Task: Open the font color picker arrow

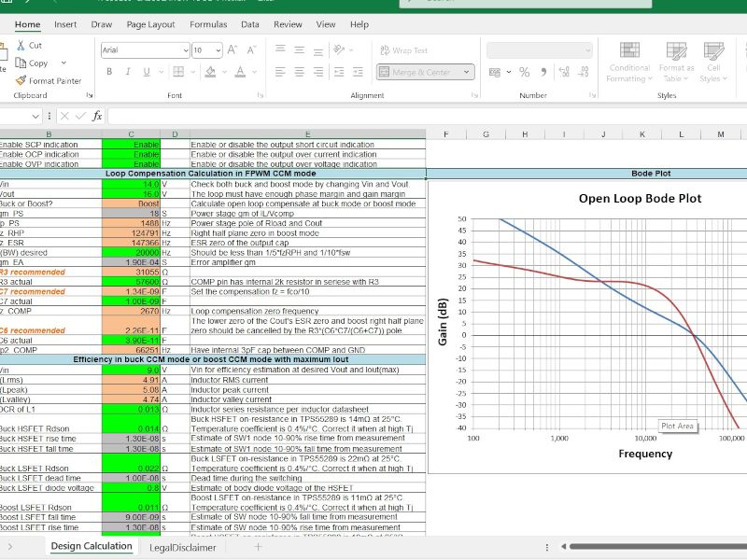Action: [x=255, y=72]
